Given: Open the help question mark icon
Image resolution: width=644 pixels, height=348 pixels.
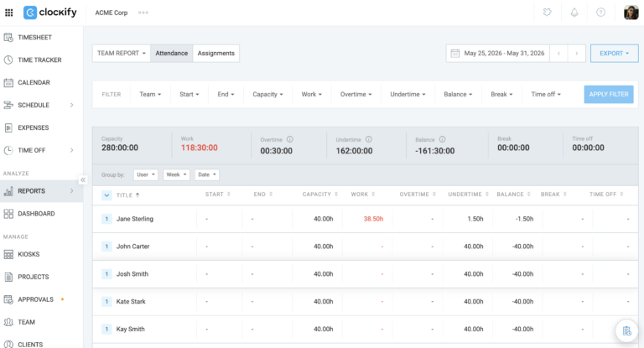Looking at the screenshot, I should (x=600, y=13).
